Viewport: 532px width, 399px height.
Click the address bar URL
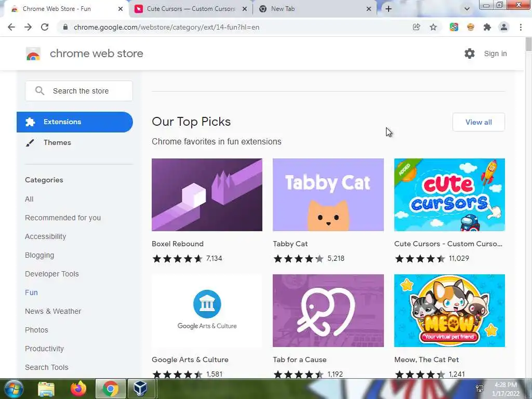[x=166, y=27]
